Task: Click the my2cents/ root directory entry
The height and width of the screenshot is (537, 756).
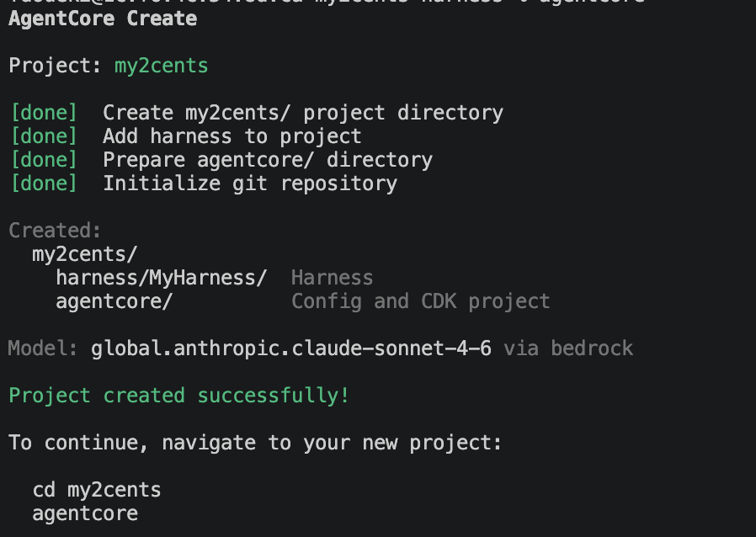Action: (84, 254)
